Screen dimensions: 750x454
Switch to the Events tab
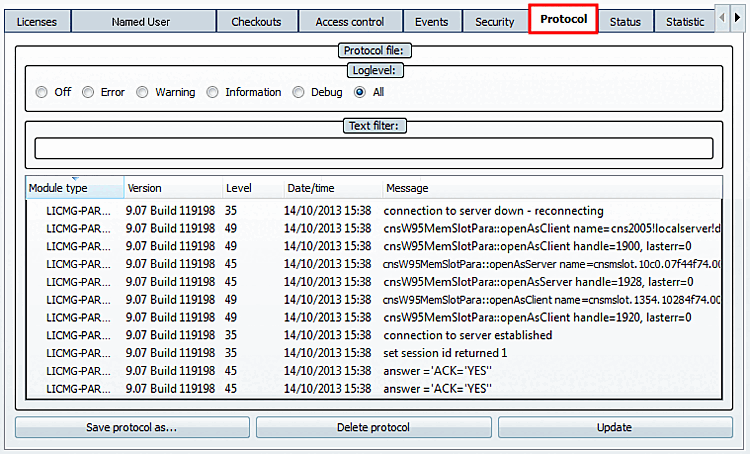pos(432,22)
